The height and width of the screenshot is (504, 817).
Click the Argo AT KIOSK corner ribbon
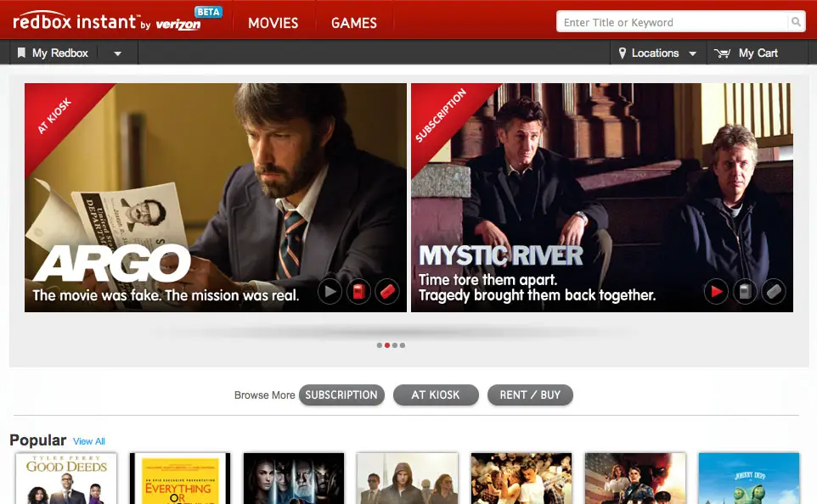pos(55,115)
